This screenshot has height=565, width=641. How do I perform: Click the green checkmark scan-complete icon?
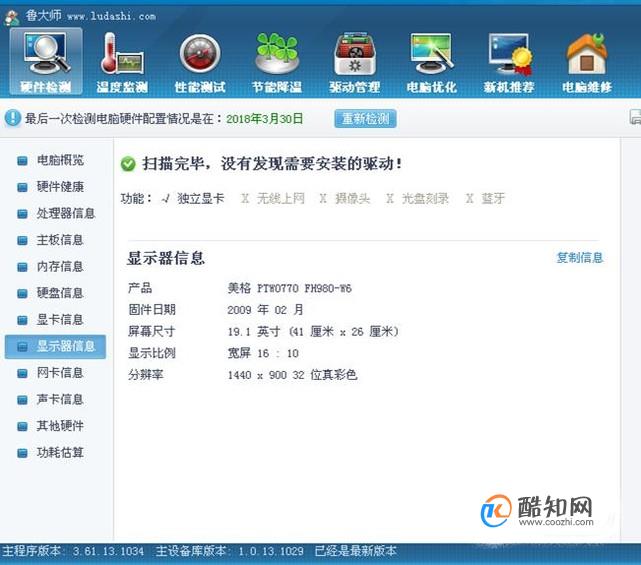(128, 164)
